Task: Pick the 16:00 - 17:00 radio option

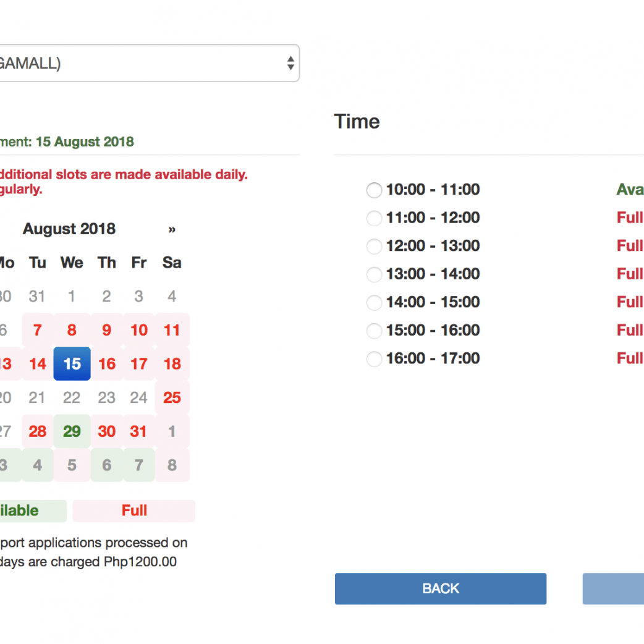Action: pos(374,359)
